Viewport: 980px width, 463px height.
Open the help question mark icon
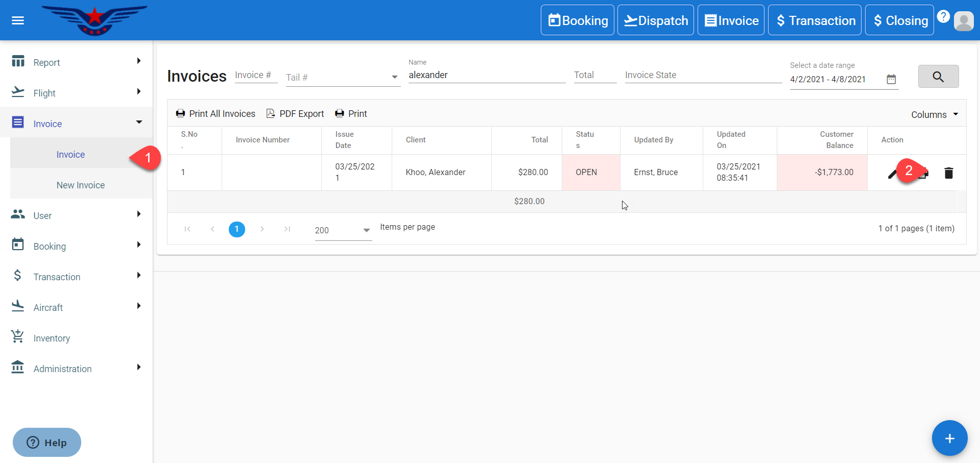tap(943, 16)
